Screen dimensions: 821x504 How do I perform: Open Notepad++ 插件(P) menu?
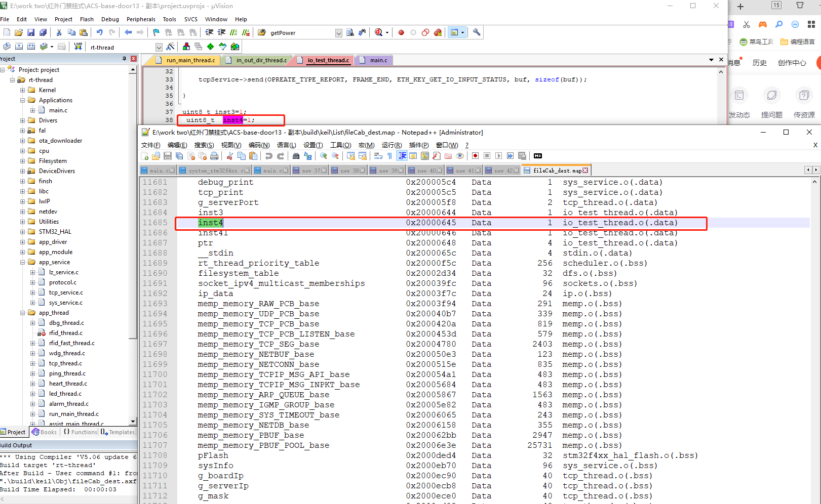pyautogui.click(x=419, y=145)
